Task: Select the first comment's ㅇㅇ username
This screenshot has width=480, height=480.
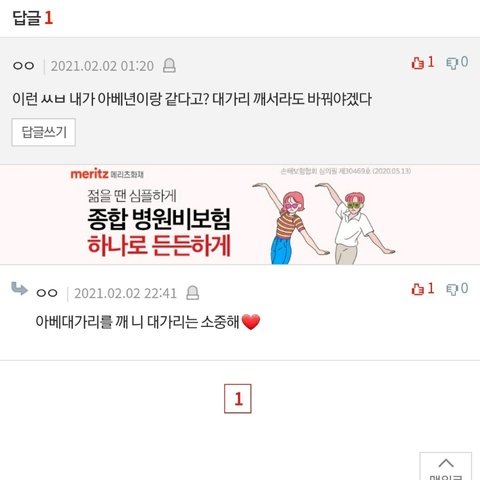Action: click(x=24, y=66)
